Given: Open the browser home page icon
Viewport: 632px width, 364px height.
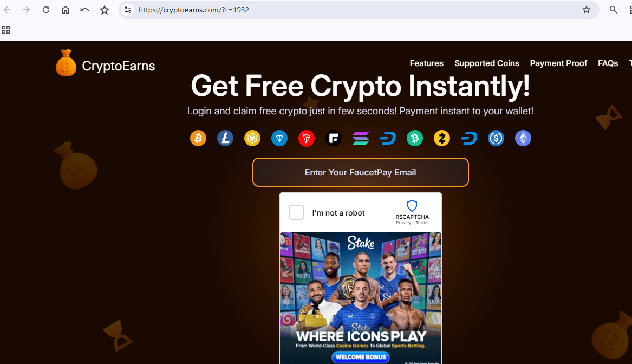Looking at the screenshot, I should (66, 10).
